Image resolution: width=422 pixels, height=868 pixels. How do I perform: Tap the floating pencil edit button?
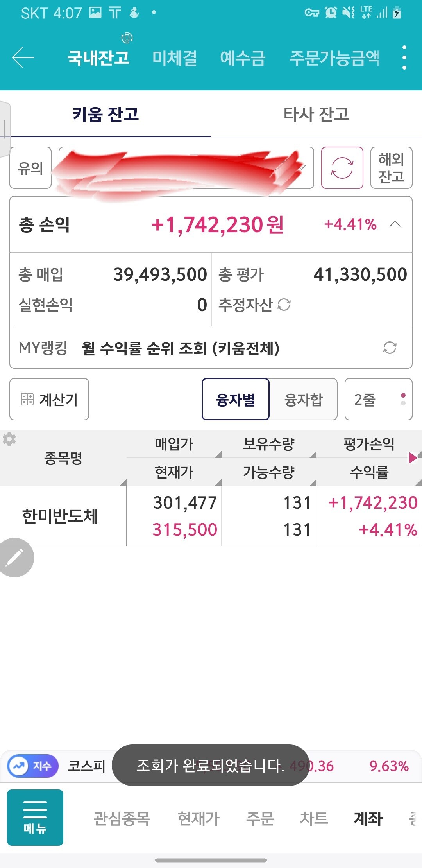[15, 558]
